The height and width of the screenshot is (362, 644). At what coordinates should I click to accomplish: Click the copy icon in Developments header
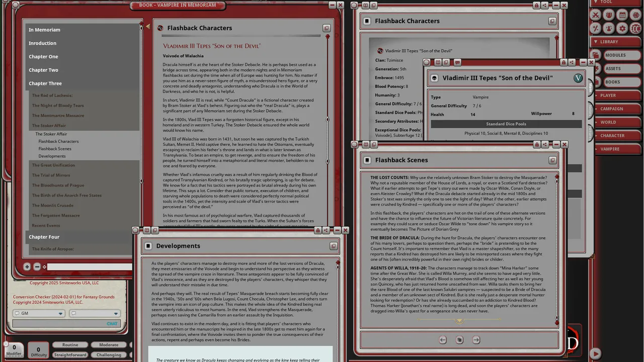click(x=334, y=246)
